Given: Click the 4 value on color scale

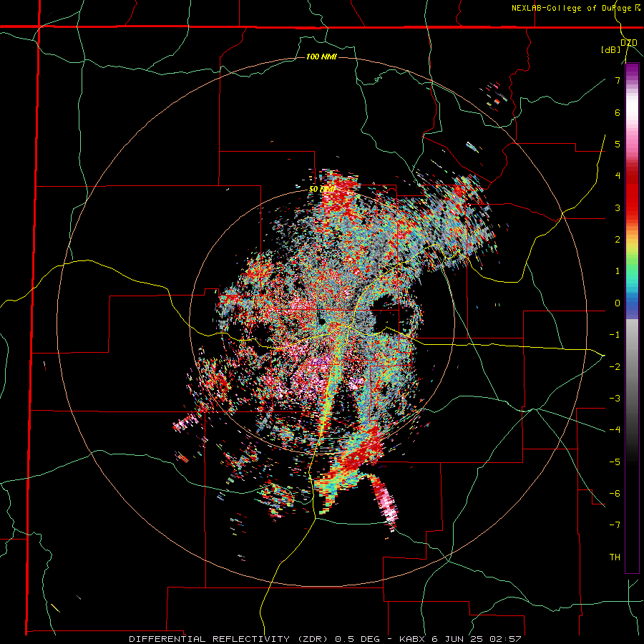Looking at the screenshot, I should tap(618, 176).
